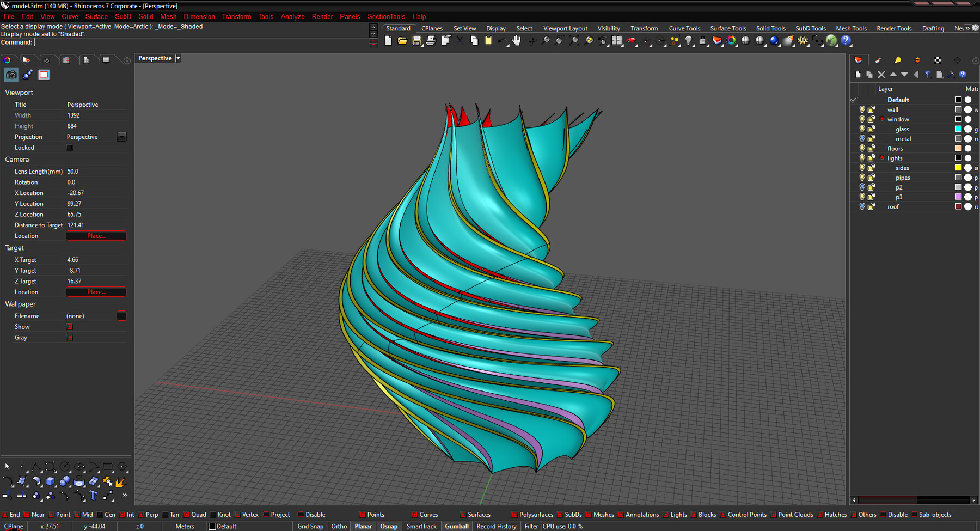The image size is (980, 531).
Task: Open the Surface menu
Action: (x=96, y=16)
